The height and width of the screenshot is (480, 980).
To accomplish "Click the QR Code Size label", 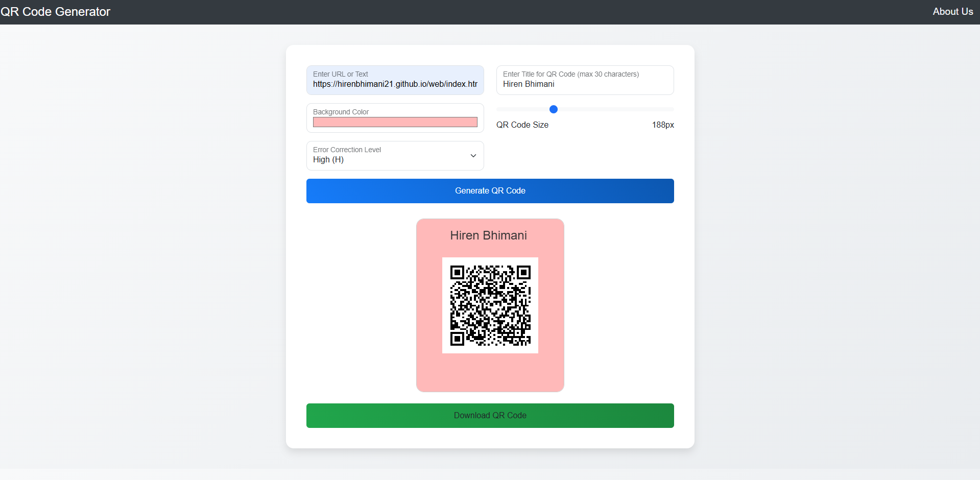I will point(522,125).
